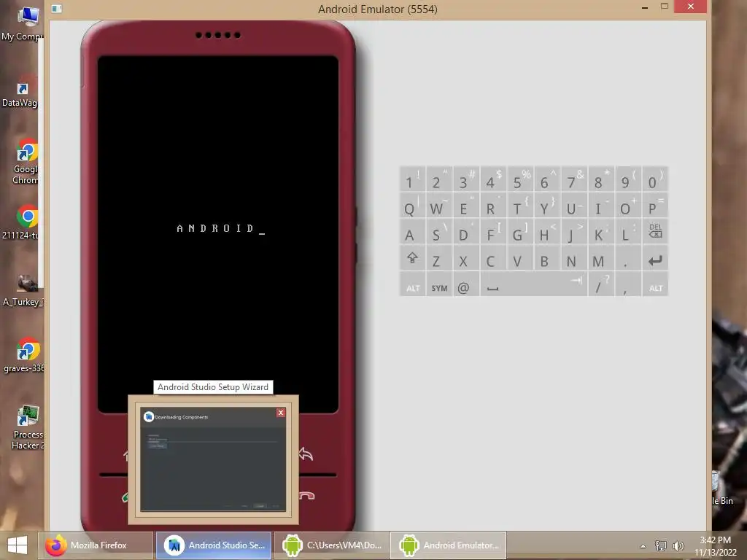This screenshot has width=747, height=560.
Task: Tap the 6 key on emulator keyboard
Action: pyautogui.click(x=547, y=179)
